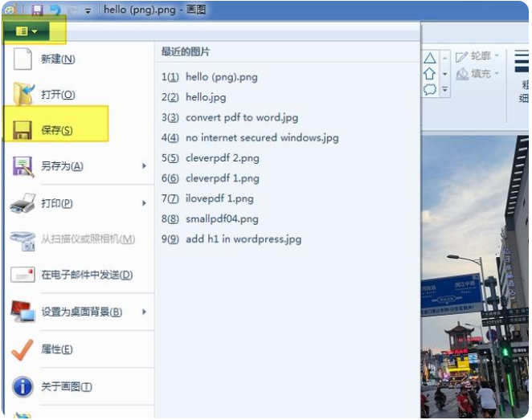
Task: Select the rounded callout shape
Action: (430, 89)
